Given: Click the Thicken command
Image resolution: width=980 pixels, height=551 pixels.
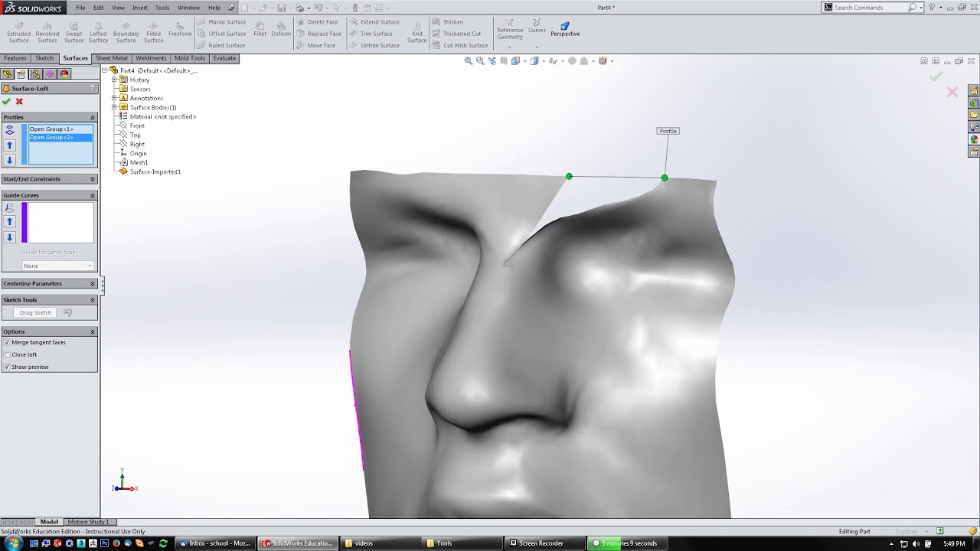Looking at the screenshot, I should pyautogui.click(x=448, y=21).
